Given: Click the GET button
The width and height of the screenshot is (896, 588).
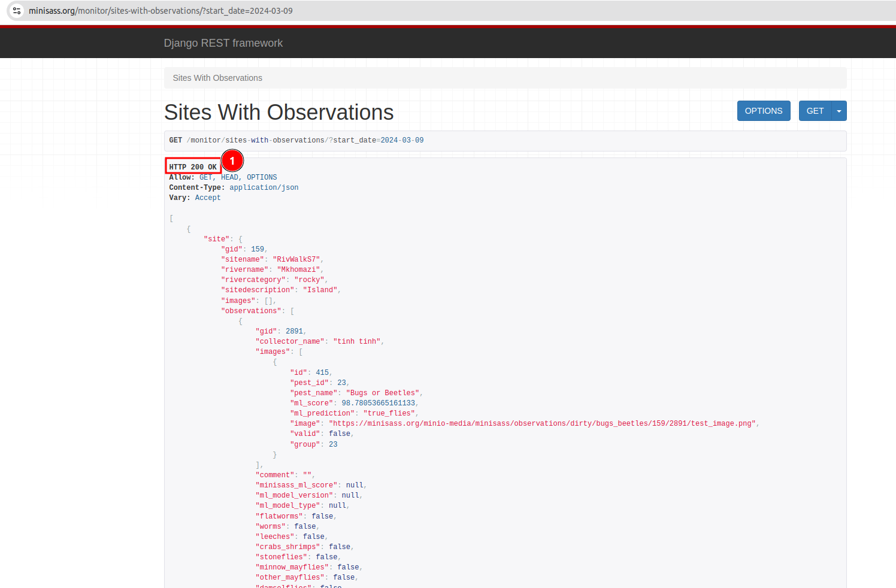Looking at the screenshot, I should [x=815, y=111].
